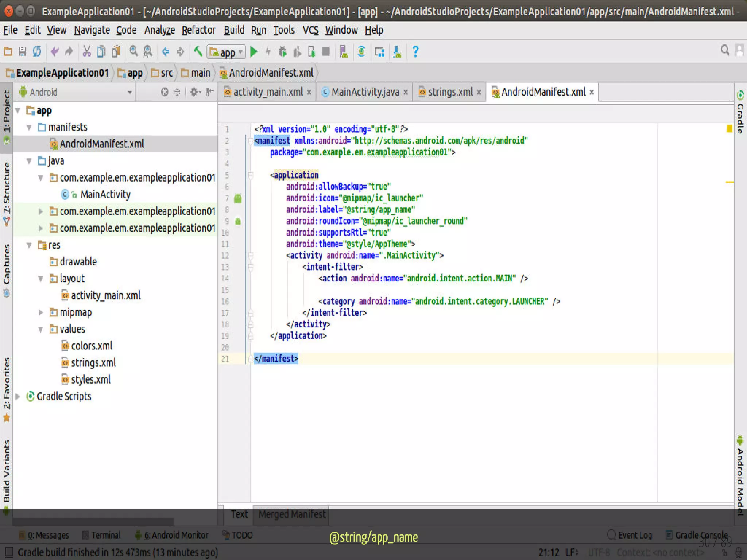The width and height of the screenshot is (747, 560).
Task: Open the Favorites side tool window
Action: click(x=7, y=389)
